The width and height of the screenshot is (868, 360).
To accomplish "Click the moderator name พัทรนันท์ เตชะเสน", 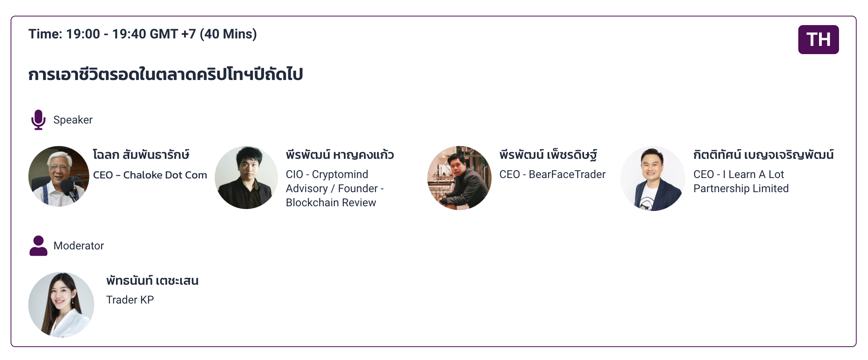I will pyautogui.click(x=152, y=280).
